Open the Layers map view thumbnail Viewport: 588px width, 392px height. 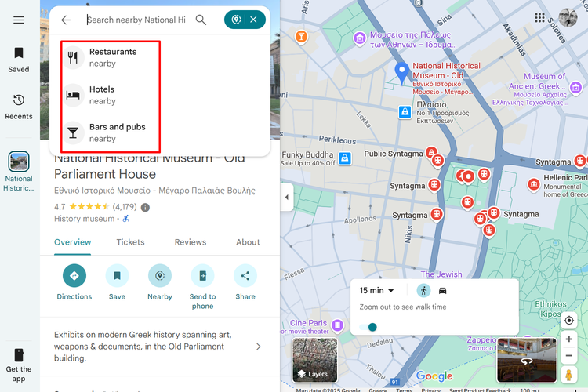314,360
